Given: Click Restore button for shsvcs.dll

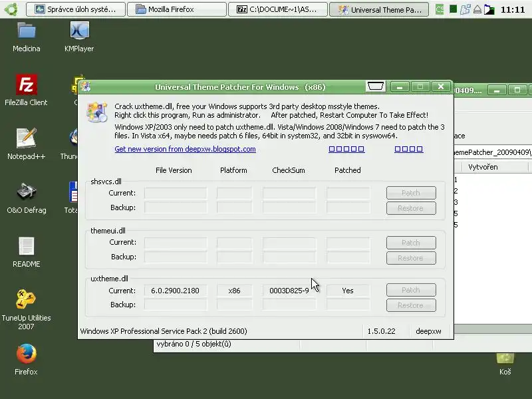Looking at the screenshot, I should tap(411, 208).
